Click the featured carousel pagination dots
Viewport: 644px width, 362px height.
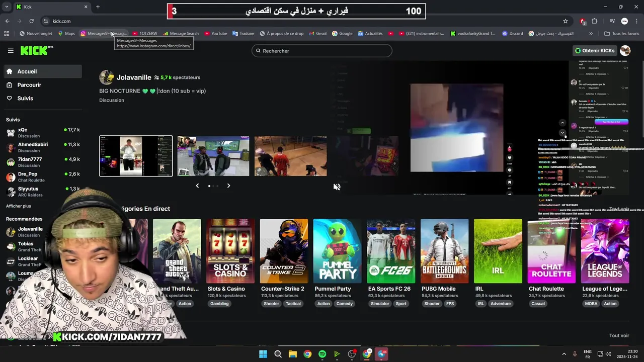(213, 186)
